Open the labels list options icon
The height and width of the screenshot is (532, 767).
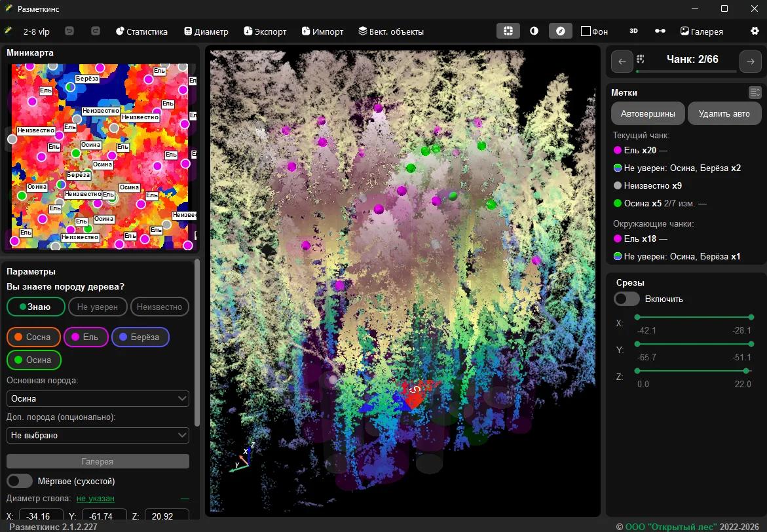coord(755,92)
